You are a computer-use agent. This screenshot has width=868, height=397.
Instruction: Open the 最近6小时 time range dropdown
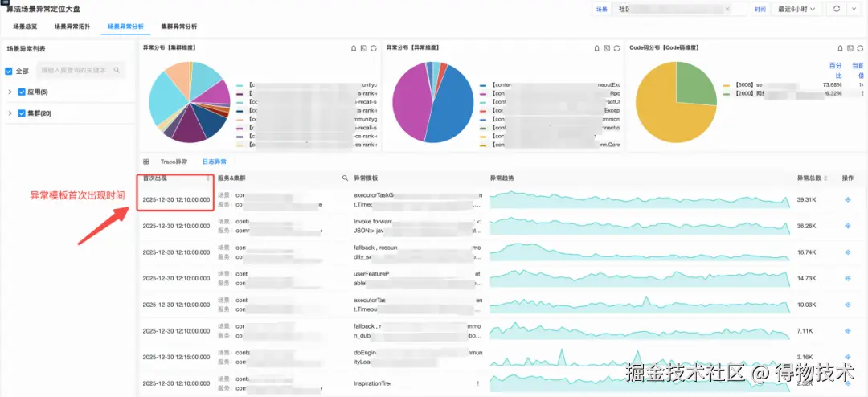click(x=796, y=9)
